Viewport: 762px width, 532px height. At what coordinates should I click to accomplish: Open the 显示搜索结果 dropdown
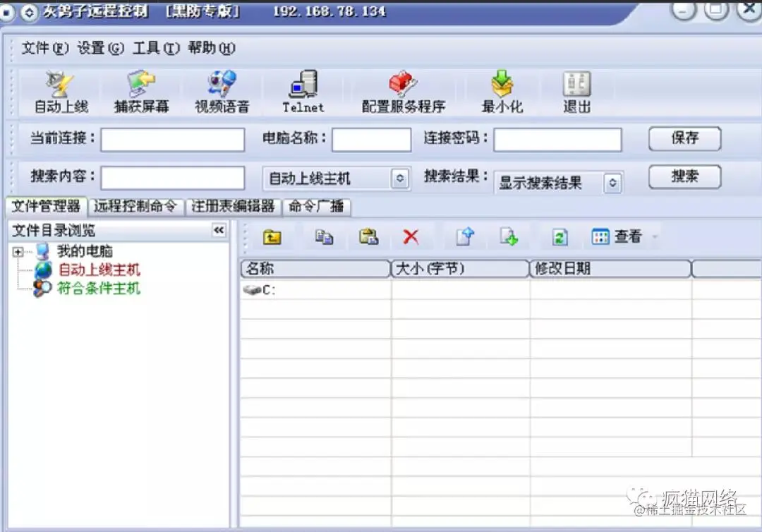click(611, 183)
